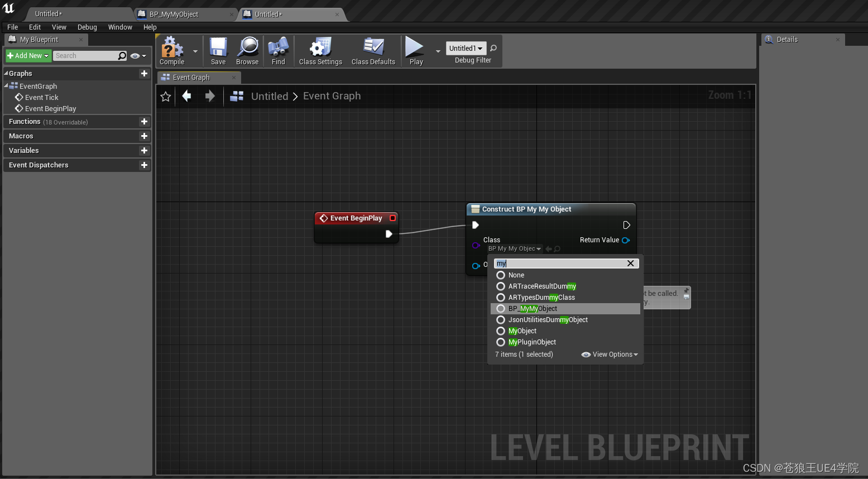
Task: Open the Help menu
Action: (150, 27)
